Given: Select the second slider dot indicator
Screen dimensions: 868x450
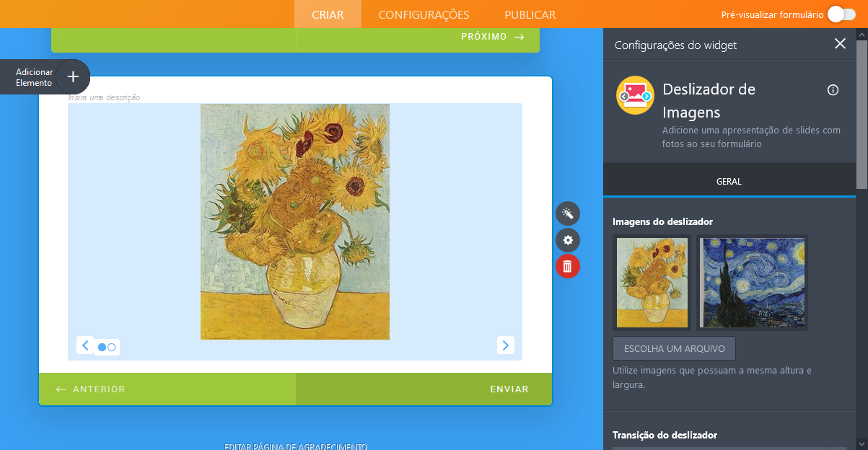Looking at the screenshot, I should point(111,348).
